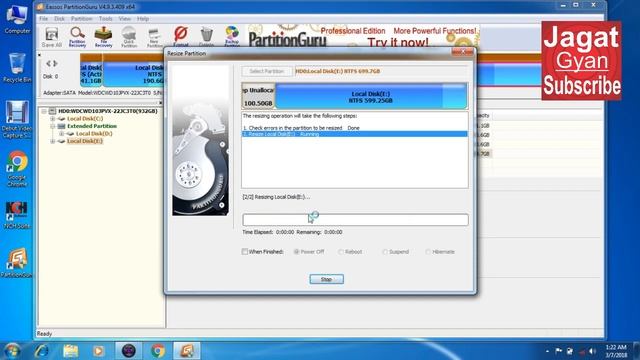This screenshot has width=640, height=360.
Task: Open the File Recovery tool
Action: 103,37
